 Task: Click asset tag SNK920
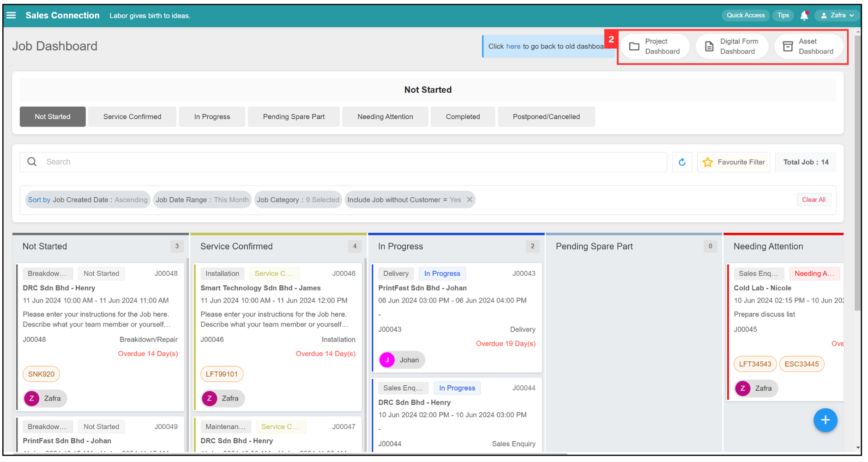coord(41,374)
